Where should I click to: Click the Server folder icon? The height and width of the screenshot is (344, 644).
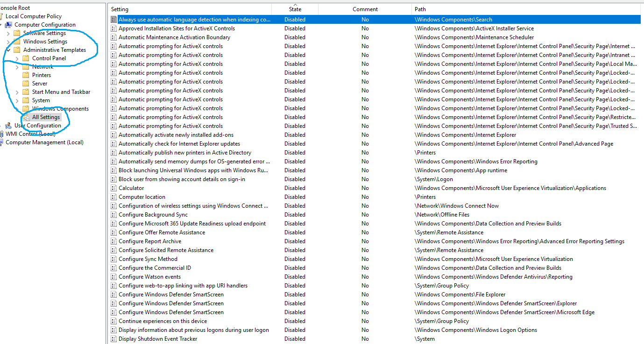coord(26,84)
